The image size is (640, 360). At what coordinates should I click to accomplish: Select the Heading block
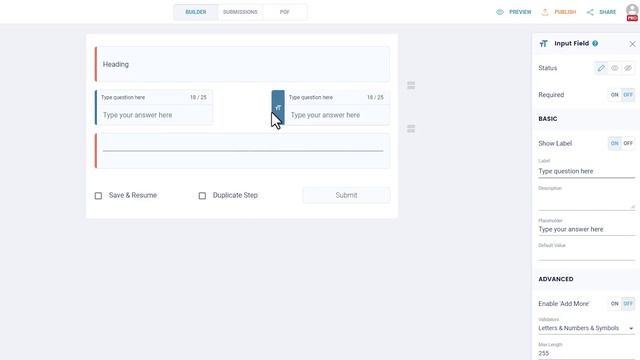point(242,64)
